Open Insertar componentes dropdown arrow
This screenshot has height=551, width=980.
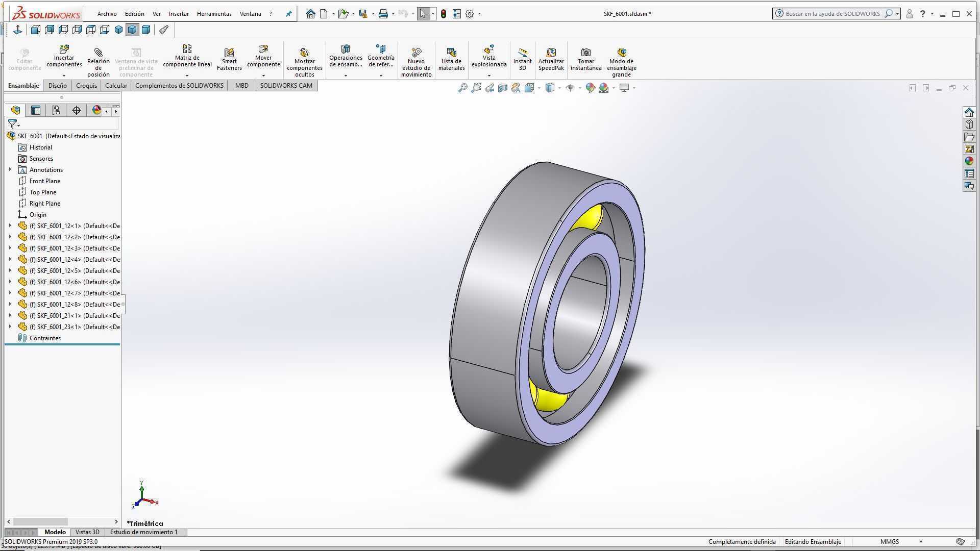tap(64, 76)
